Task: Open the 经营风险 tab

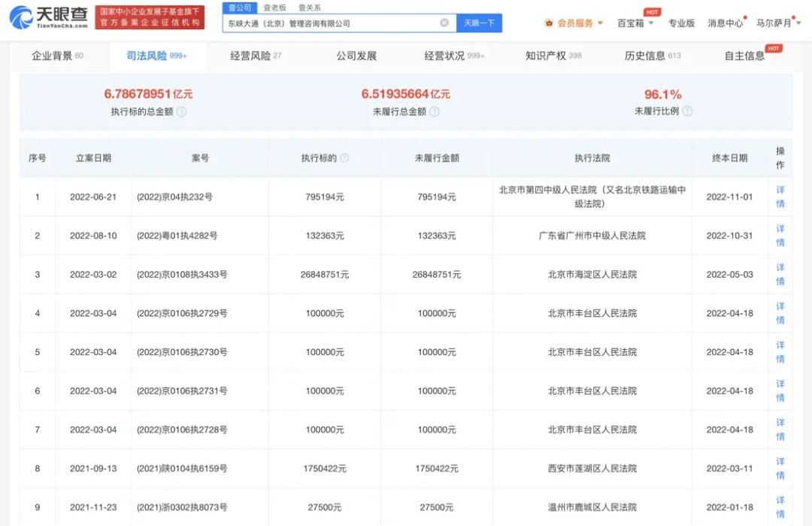Action: coord(256,56)
